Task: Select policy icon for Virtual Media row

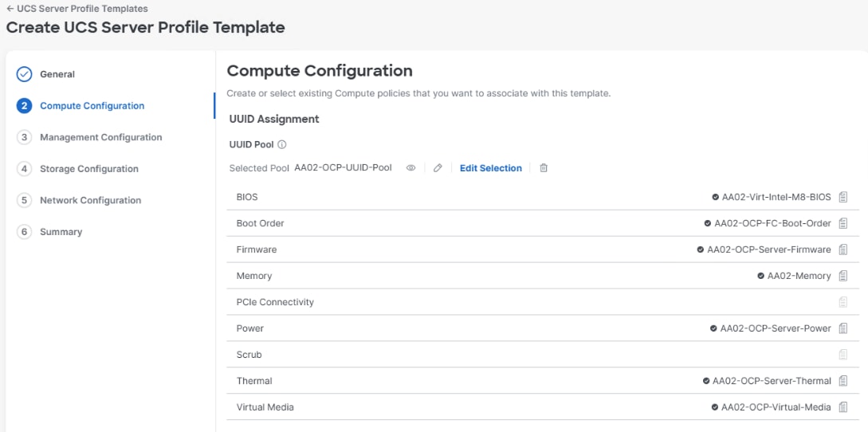Action: coord(843,407)
